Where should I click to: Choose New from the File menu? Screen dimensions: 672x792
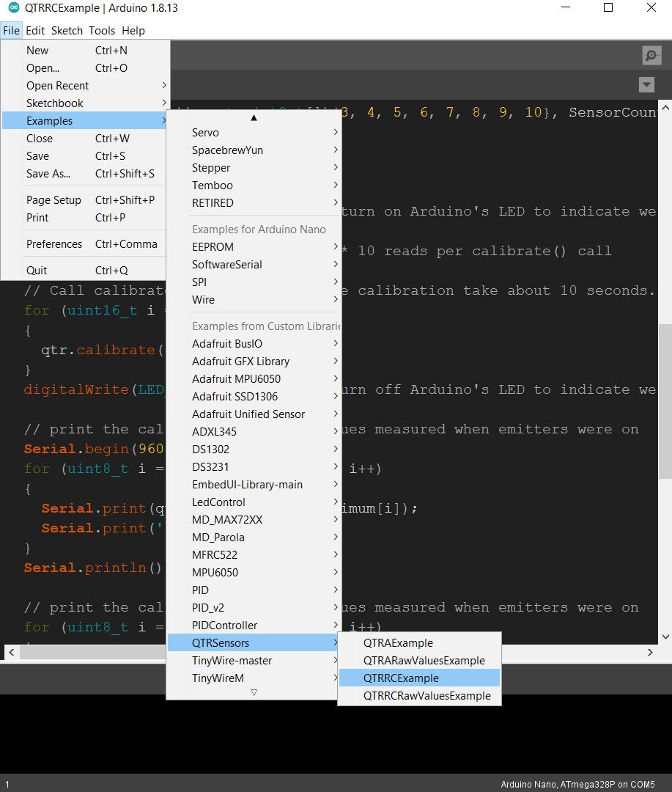85,51
